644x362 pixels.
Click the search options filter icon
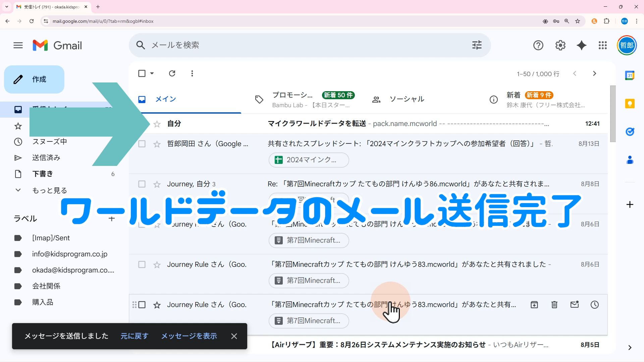[x=477, y=45]
